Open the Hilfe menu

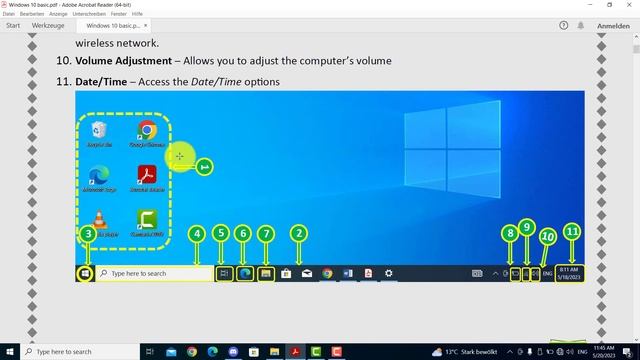tap(137, 14)
